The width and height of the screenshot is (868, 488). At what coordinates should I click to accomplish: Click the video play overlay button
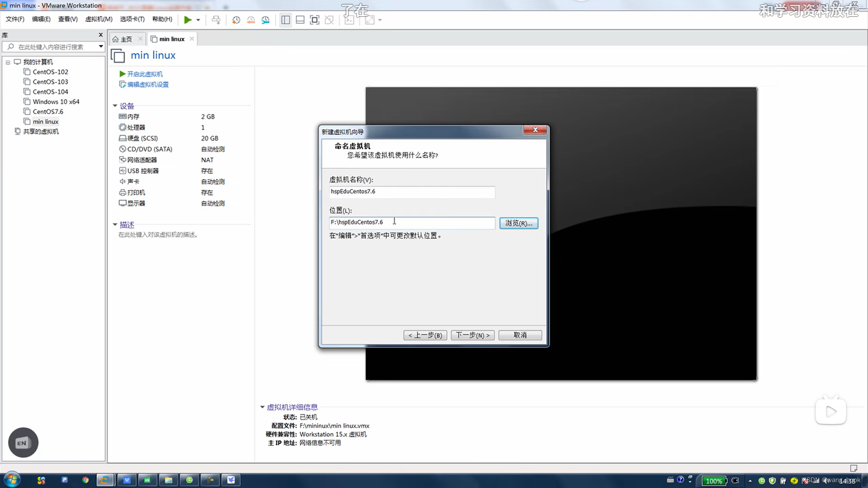tap(831, 411)
